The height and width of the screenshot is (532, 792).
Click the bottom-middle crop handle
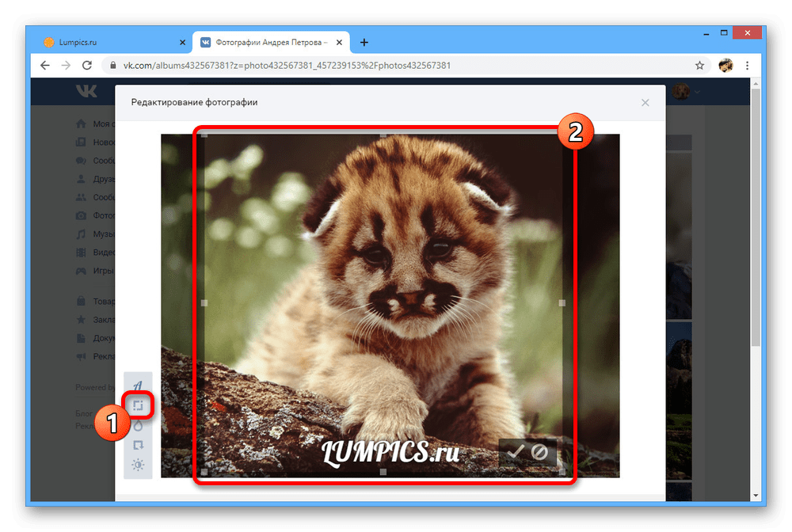click(383, 471)
